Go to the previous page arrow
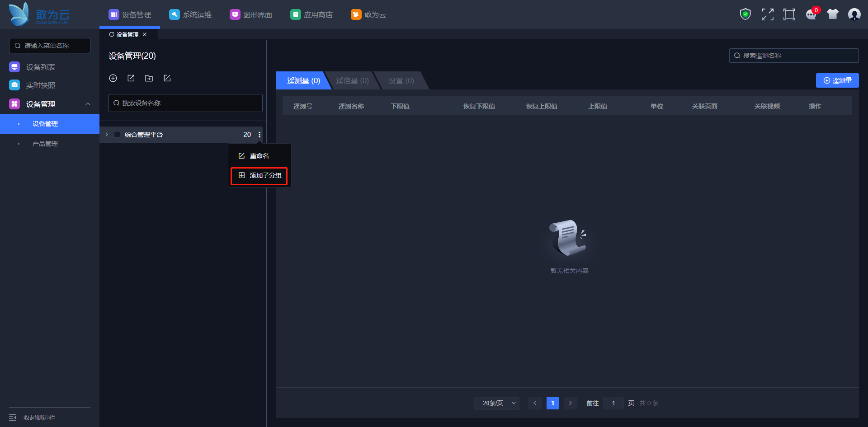Image resolution: width=868 pixels, height=427 pixels. coord(535,403)
